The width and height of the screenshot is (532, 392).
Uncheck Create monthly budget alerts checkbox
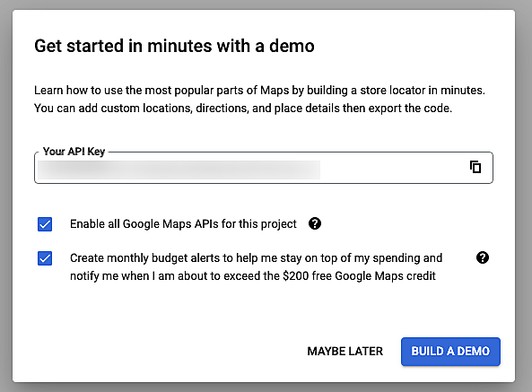click(45, 258)
